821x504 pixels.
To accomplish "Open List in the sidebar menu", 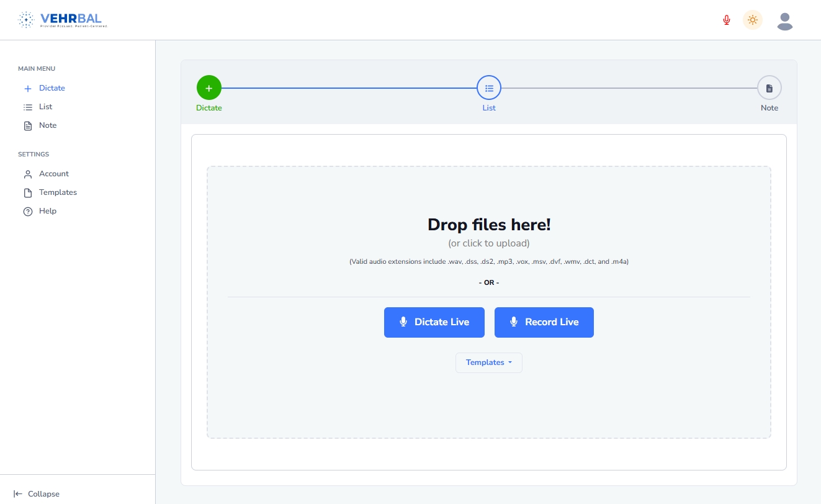I will coord(45,107).
